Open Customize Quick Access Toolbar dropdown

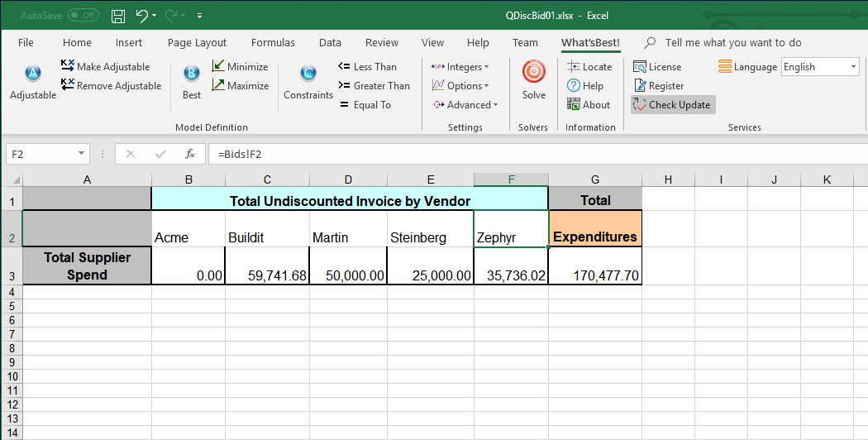(x=199, y=16)
